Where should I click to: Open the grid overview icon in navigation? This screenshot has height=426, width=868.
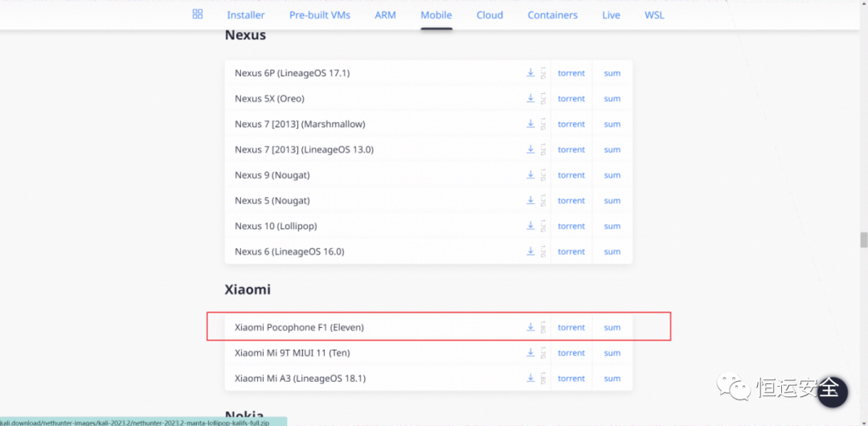(x=198, y=14)
